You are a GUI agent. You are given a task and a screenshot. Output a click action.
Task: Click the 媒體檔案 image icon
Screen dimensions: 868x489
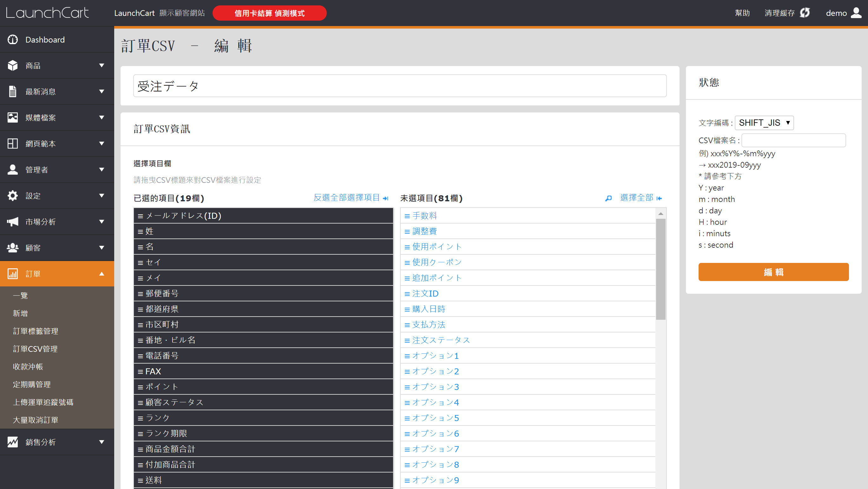coord(13,118)
